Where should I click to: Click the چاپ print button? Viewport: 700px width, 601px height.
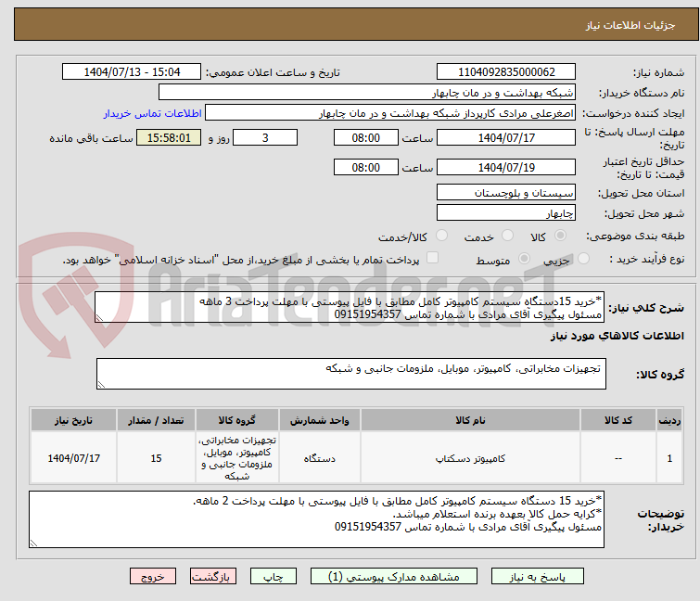(x=274, y=577)
